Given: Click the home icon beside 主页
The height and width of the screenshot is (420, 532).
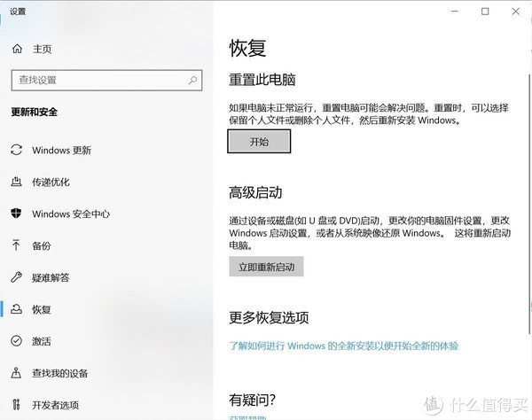Looking at the screenshot, I should pyautogui.click(x=17, y=49).
